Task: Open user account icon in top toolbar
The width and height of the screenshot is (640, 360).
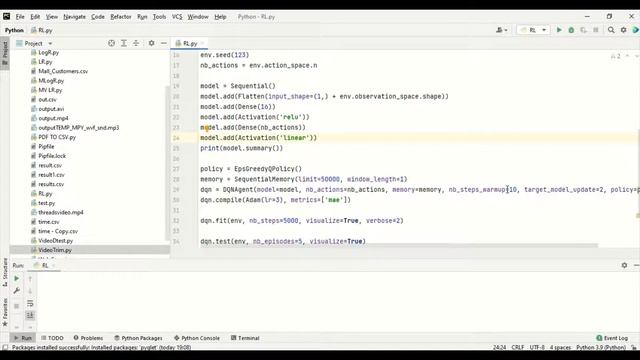Action: coord(501,30)
